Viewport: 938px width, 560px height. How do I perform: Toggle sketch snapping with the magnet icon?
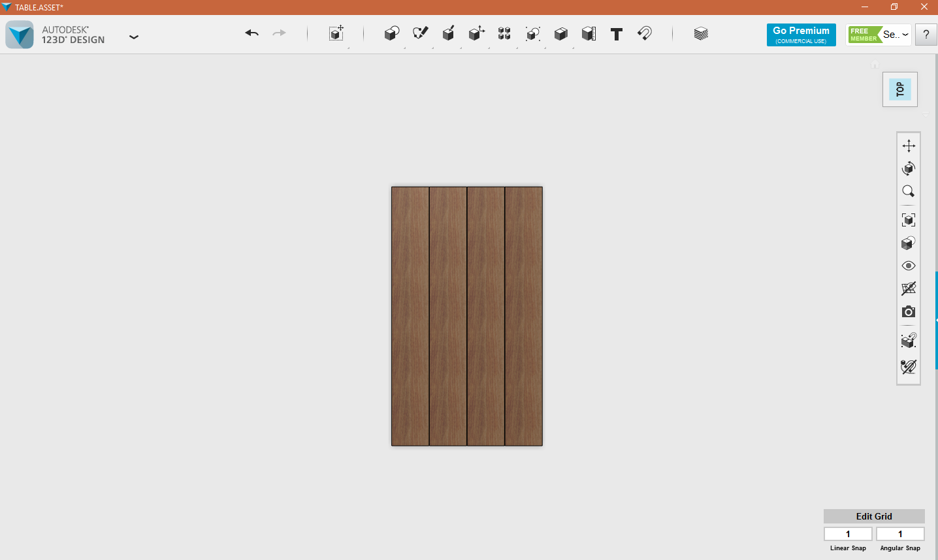tap(645, 33)
